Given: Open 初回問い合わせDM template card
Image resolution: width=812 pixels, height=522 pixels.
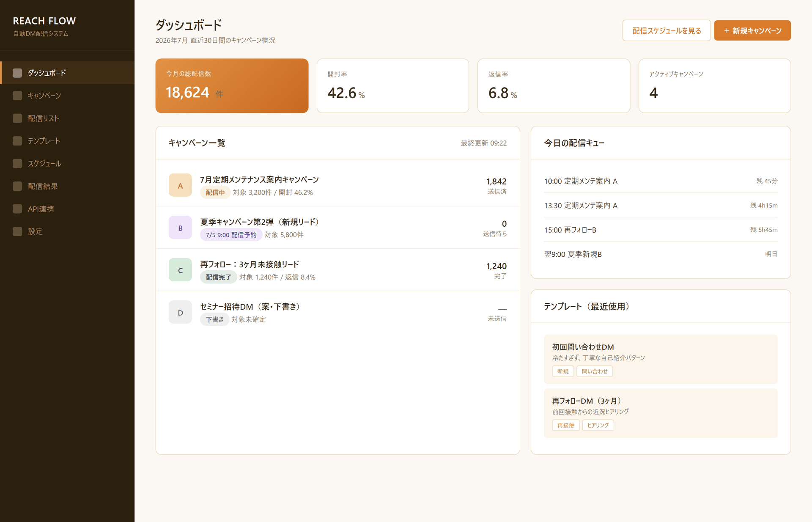Looking at the screenshot, I should [661, 359].
